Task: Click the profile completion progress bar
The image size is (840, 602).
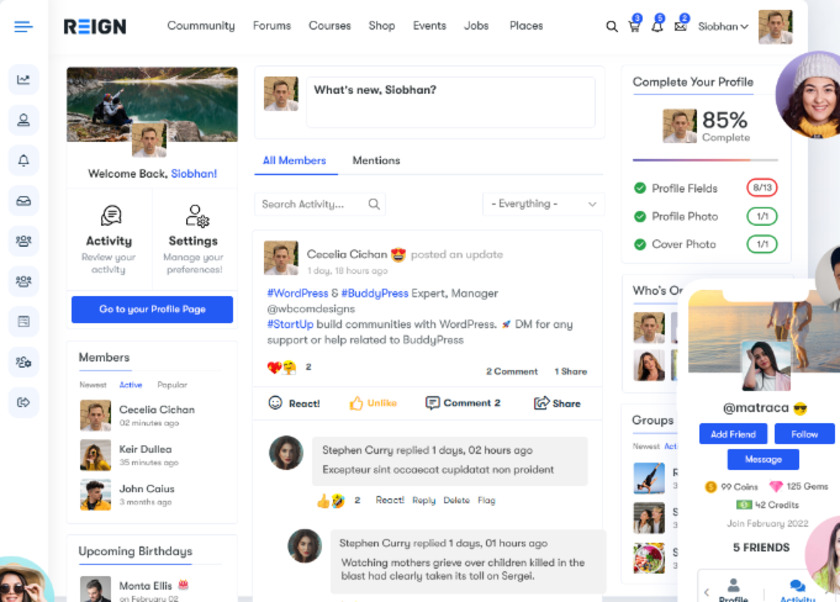Action: [705, 160]
